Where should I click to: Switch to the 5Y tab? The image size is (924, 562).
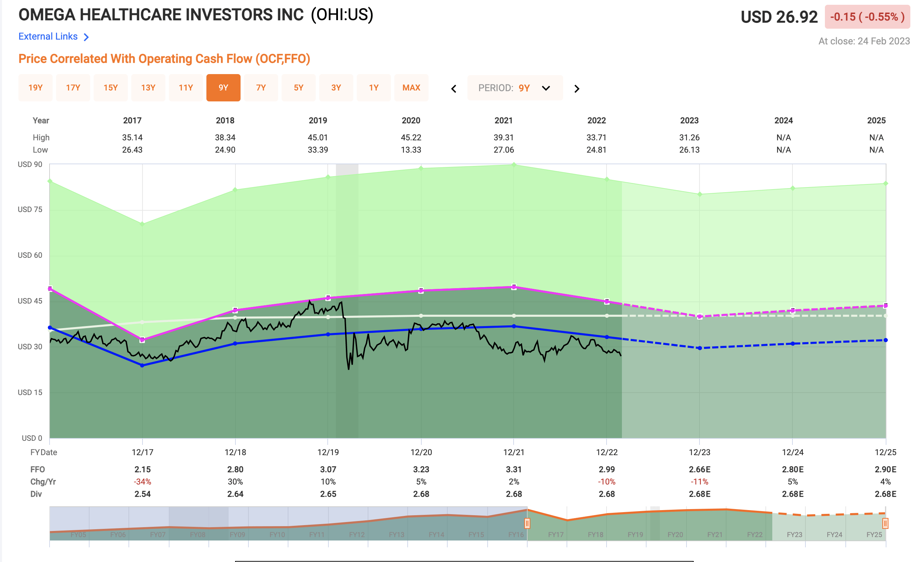coord(299,88)
